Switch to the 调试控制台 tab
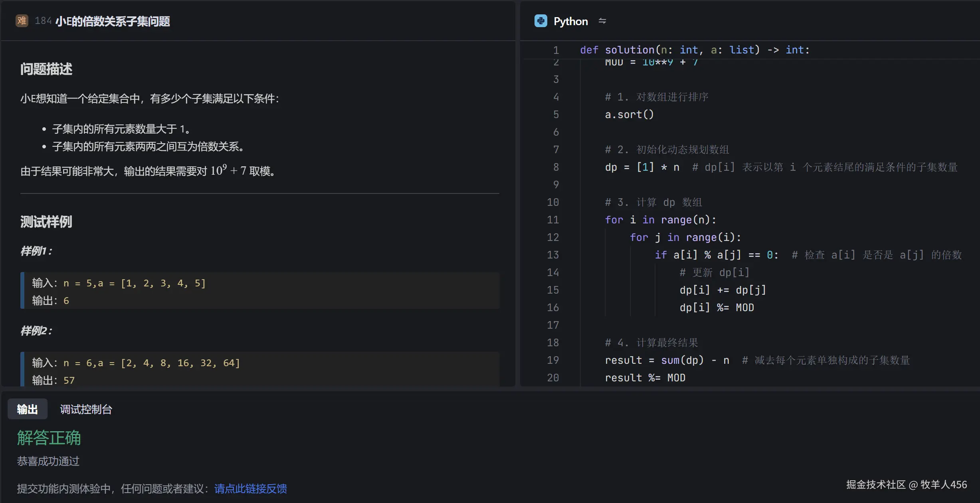Viewport: 980px width, 503px height. point(86,409)
